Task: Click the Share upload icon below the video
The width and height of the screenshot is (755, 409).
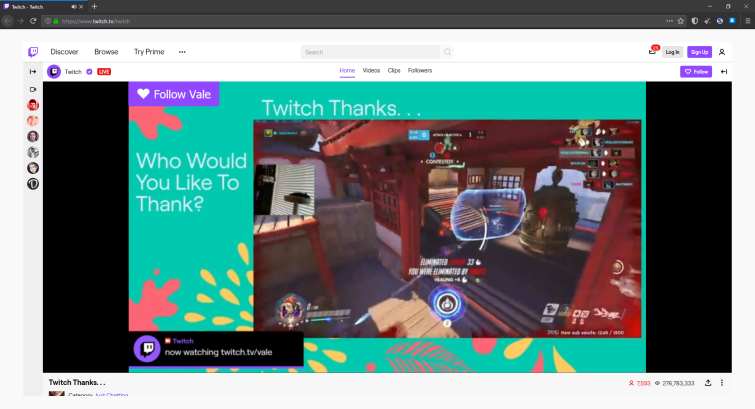Action: click(x=708, y=383)
